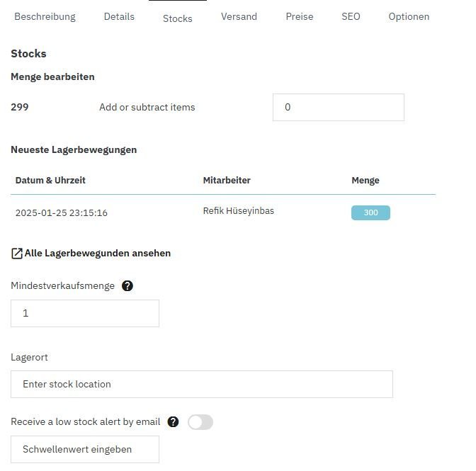Open Alle Lagerbewegungen ansehen link
Viewport: 476px width, 471px height.
97,253
